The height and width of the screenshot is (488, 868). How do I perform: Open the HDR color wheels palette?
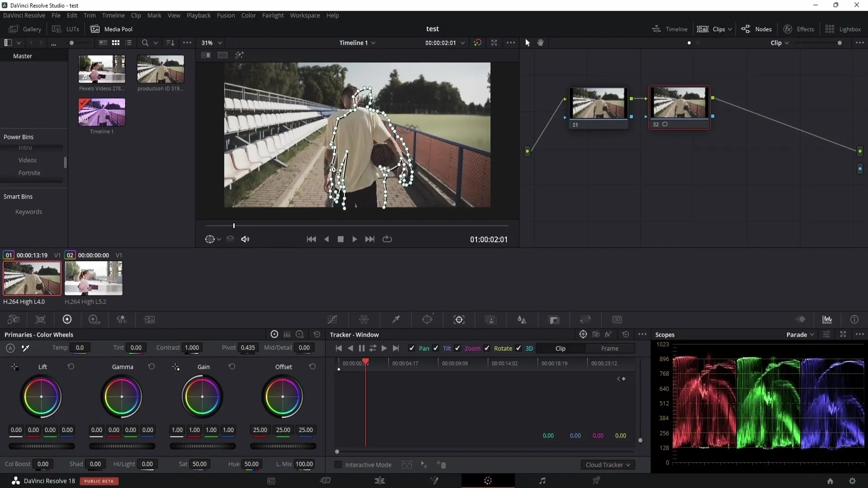pyautogui.click(x=94, y=319)
